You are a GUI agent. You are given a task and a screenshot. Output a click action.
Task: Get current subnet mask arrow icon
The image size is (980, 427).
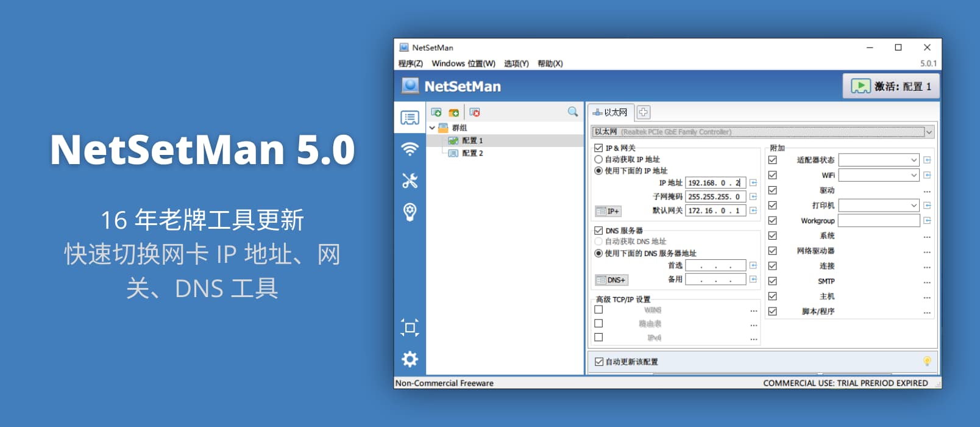(753, 196)
